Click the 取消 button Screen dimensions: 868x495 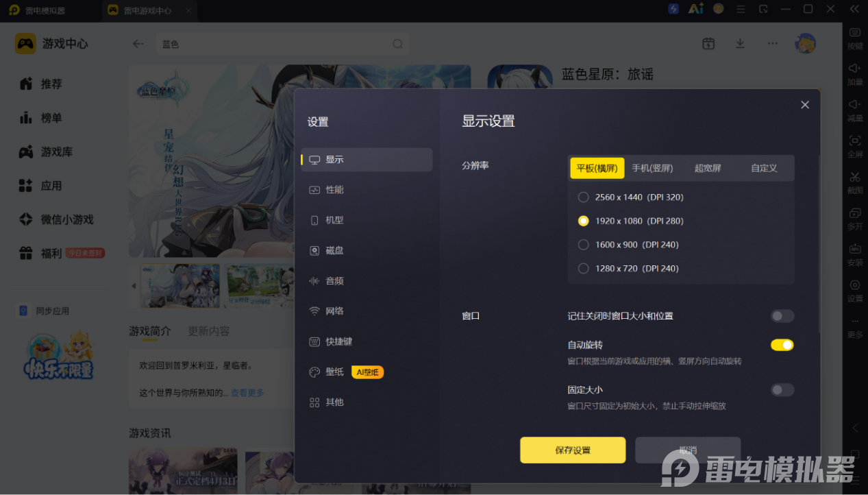[x=688, y=450]
